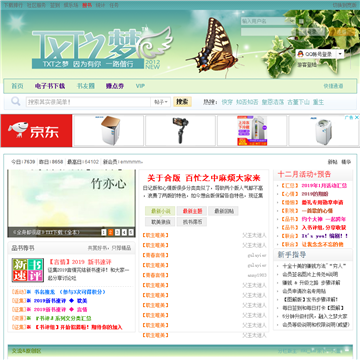Click the red 搬书 link in the top bar
Viewport: 360px width, 360px height.
[87, 5]
